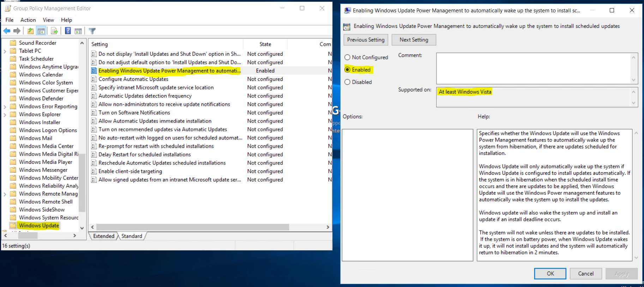Image resolution: width=644 pixels, height=287 pixels.
Task: Select the Windows Remote Shell tree item
Action: 46,202
